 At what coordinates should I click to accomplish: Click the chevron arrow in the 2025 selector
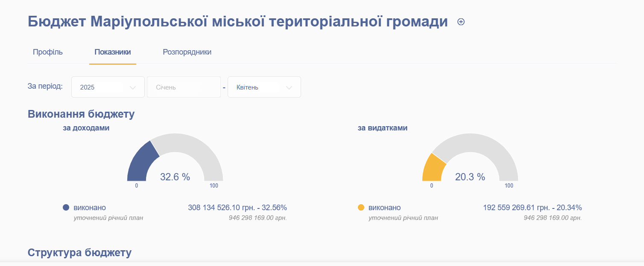coord(133,87)
